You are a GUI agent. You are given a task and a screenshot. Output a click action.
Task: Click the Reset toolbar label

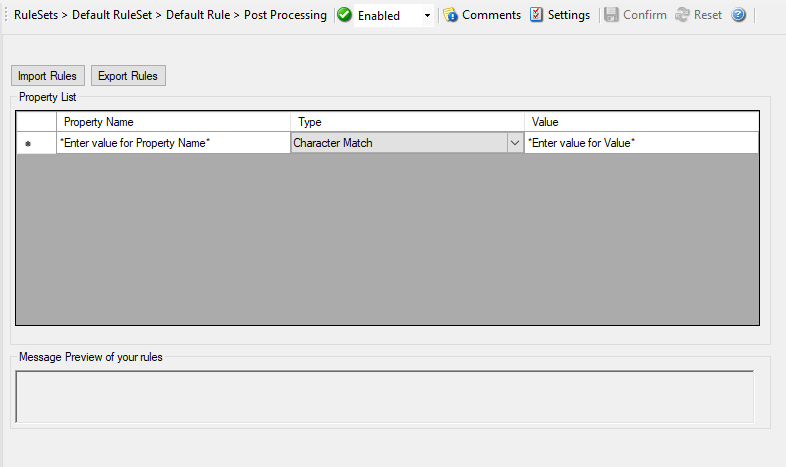tap(708, 15)
